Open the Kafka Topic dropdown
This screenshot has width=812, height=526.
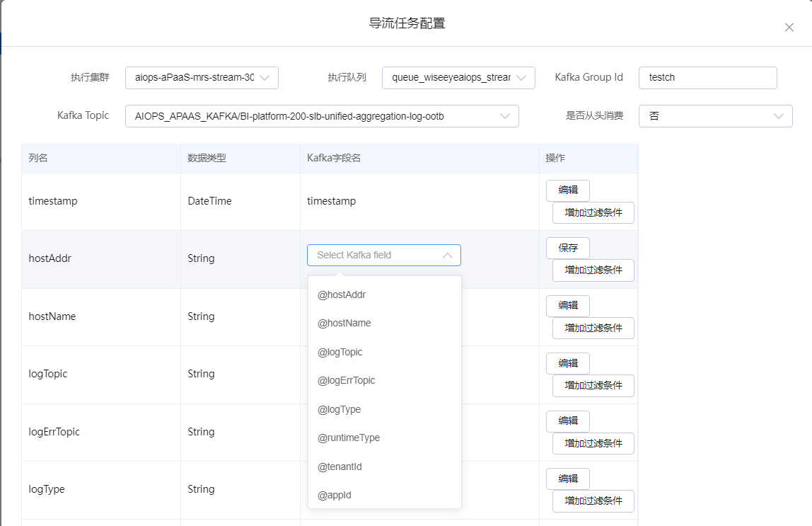tap(322, 116)
